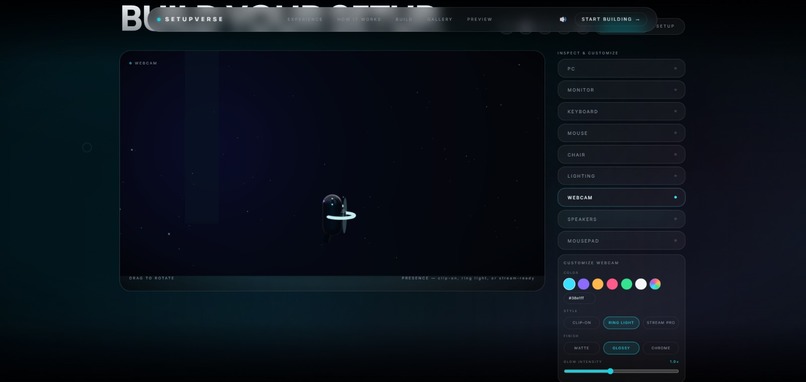This screenshot has height=382, width=806.
Task: Choose the Matte finish
Action: tap(581, 348)
